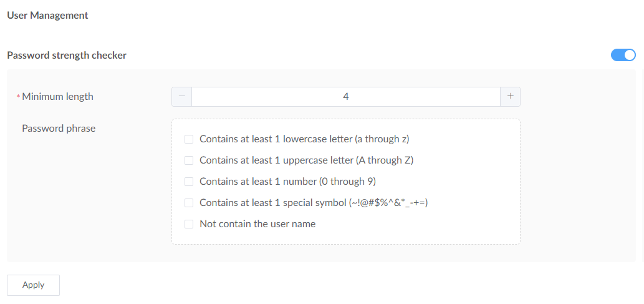This screenshot has width=644, height=304.
Task: Click the 'Password strength checker' title
Action: [x=67, y=55]
